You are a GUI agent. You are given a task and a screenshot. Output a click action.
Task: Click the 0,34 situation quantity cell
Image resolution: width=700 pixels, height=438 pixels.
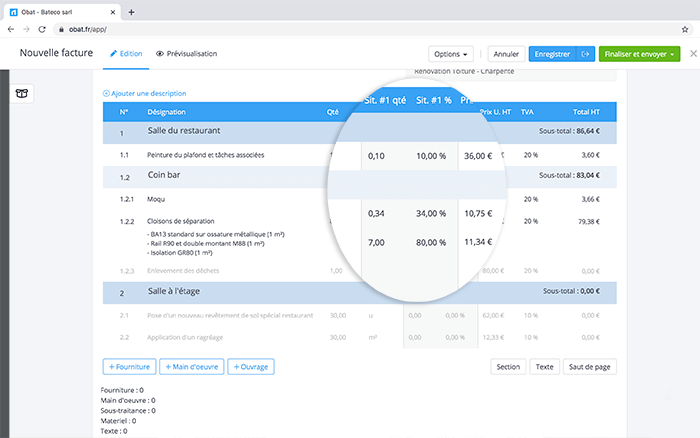point(376,213)
